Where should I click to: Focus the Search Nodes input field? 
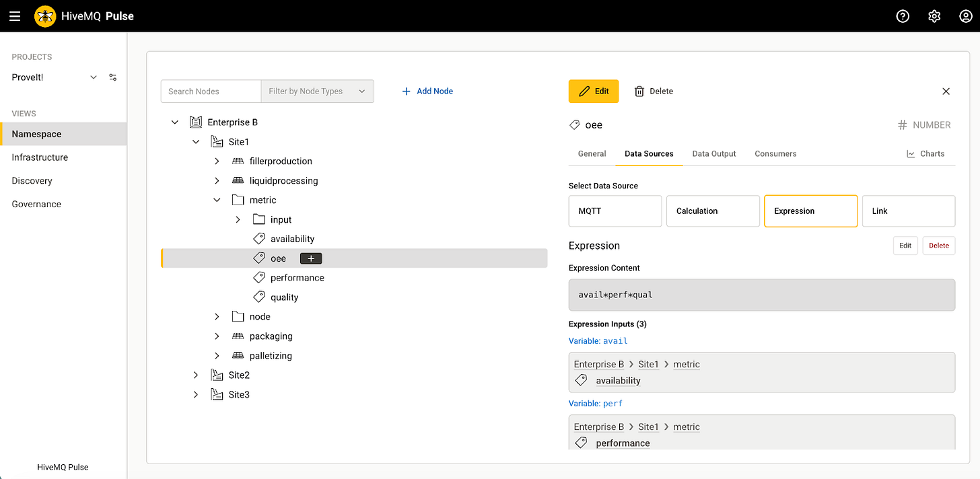(211, 91)
